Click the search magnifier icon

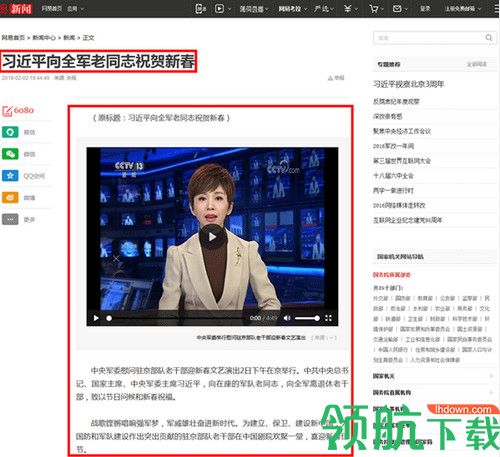[489, 38]
